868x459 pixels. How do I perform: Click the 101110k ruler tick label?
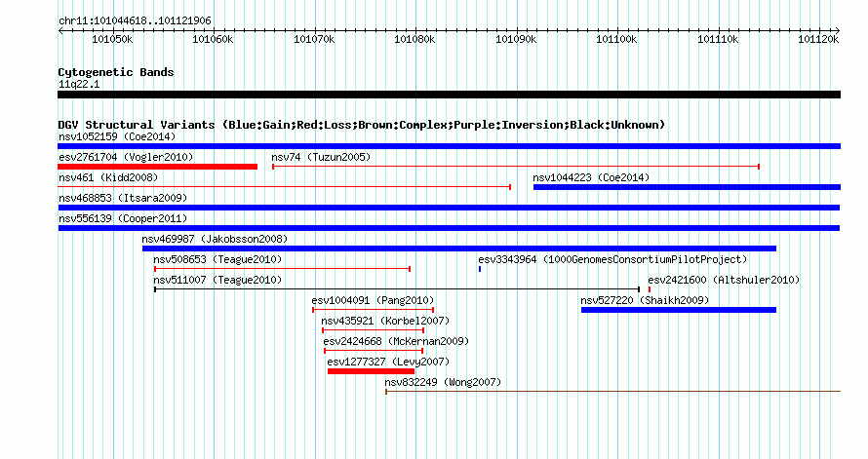click(718, 39)
